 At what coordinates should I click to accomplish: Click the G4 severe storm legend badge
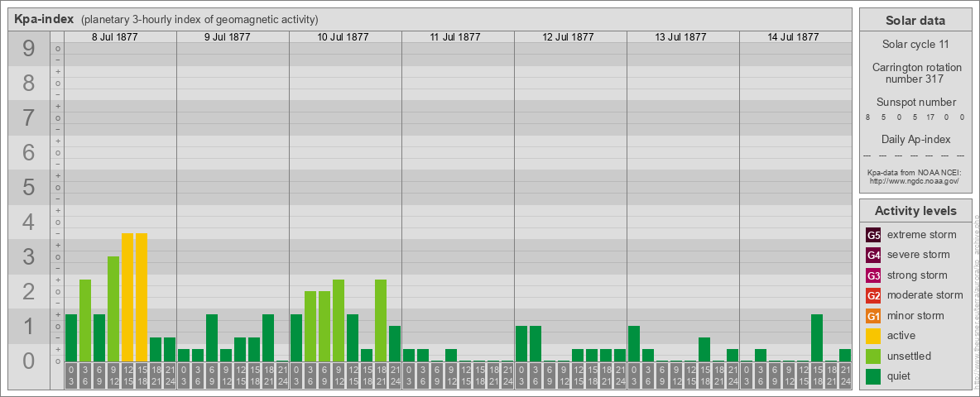(x=873, y=256)
